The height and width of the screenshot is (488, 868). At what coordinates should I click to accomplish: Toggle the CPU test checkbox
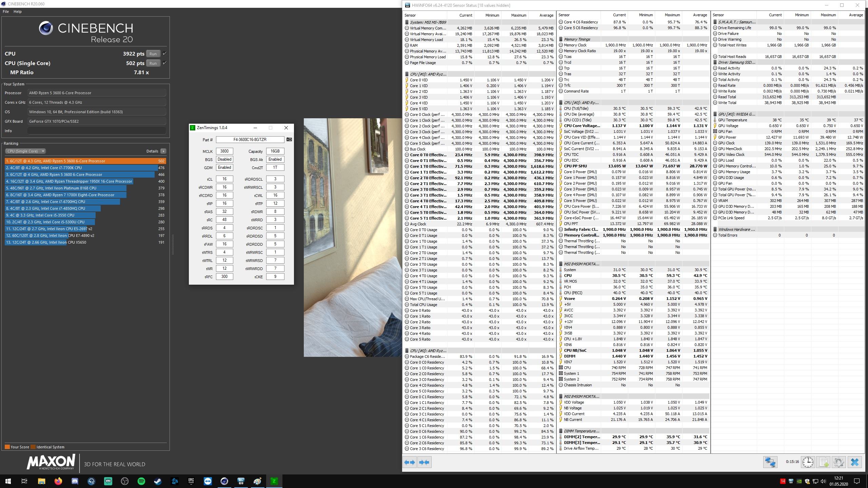click(x=164, y=54)
